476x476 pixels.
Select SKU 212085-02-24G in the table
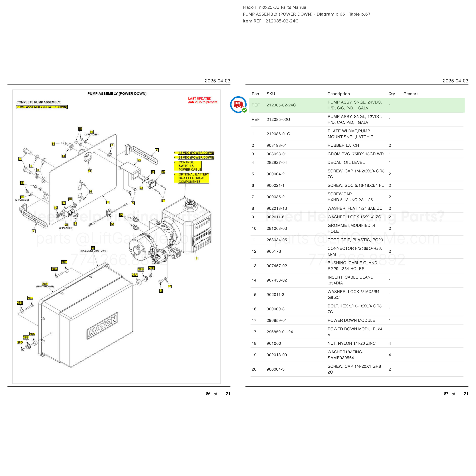point(281,105)
